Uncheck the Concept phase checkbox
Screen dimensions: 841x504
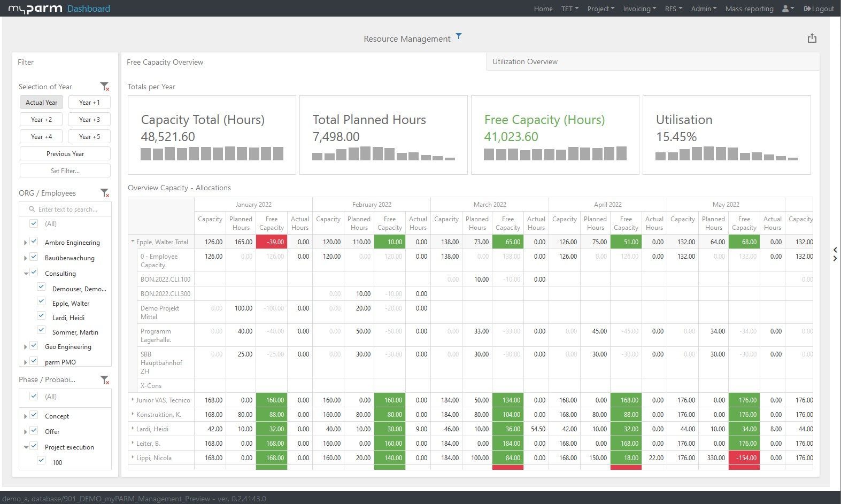34,415
